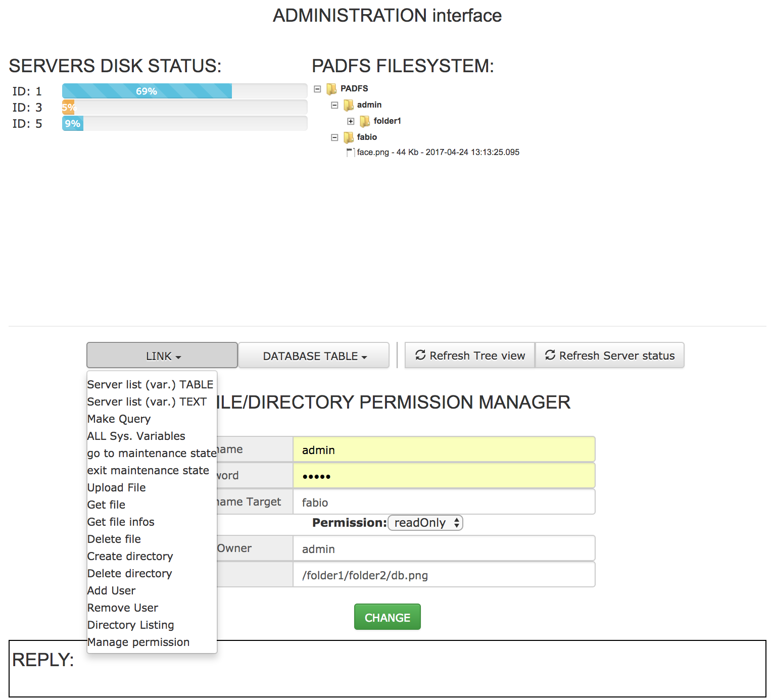Select the admin tree label
771x700 pixels.
click(369, 105)
